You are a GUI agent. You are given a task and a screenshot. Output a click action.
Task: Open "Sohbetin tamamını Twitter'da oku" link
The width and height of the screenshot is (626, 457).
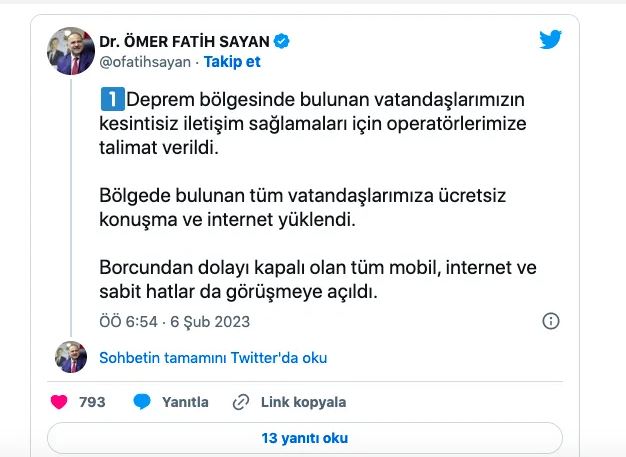click(x=213, y=358)
